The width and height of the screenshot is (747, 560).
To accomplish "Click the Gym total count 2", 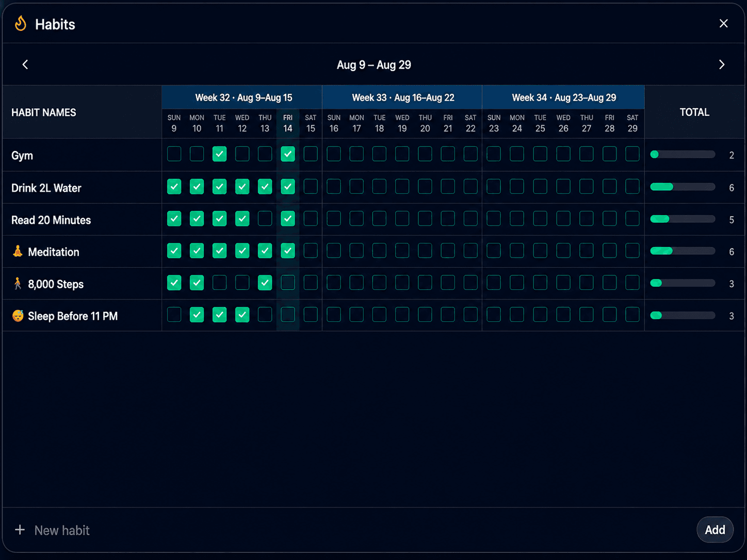I will [x=732, y=155].
